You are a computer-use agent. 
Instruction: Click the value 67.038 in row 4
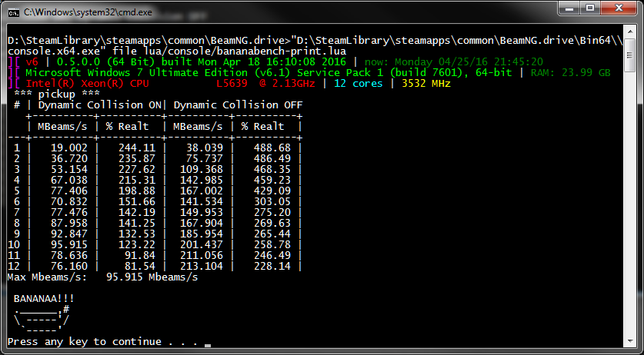tap(69, 180)
